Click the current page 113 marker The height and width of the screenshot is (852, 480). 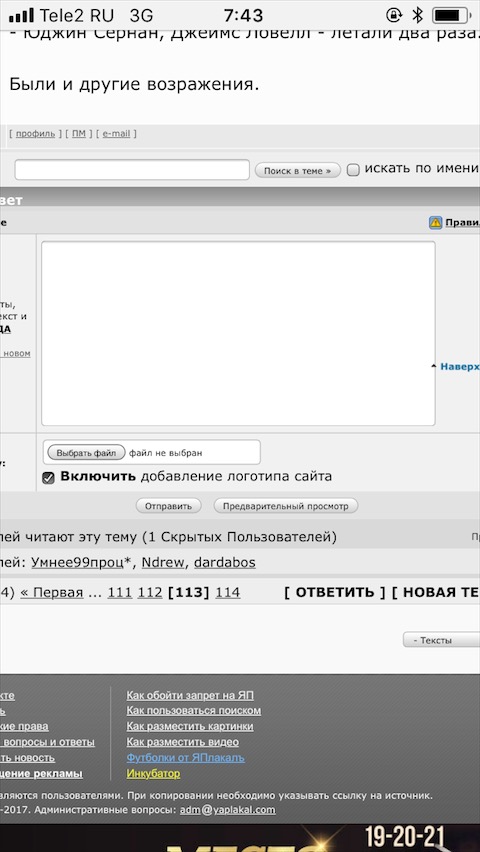point(189,593)
